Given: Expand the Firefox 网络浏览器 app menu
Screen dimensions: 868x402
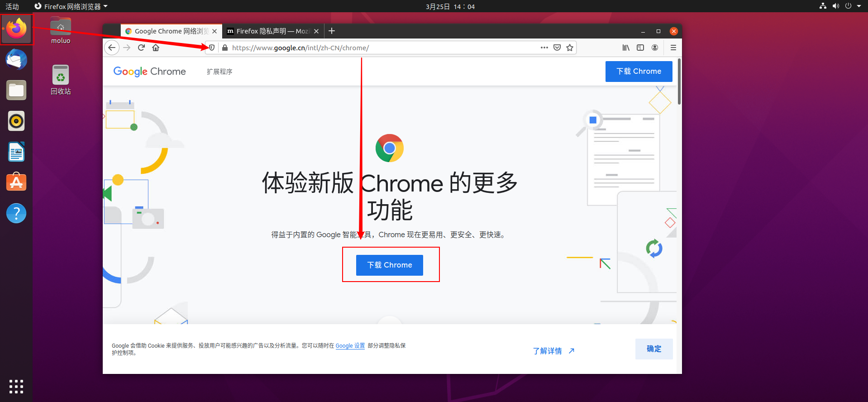Looking at the screenshot, I should (72, 6).
